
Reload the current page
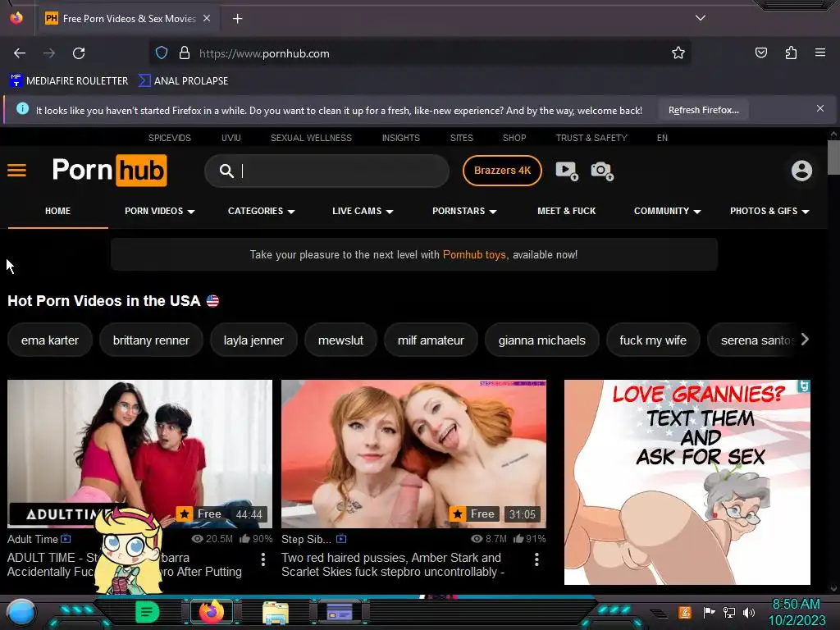click(79, 53)
